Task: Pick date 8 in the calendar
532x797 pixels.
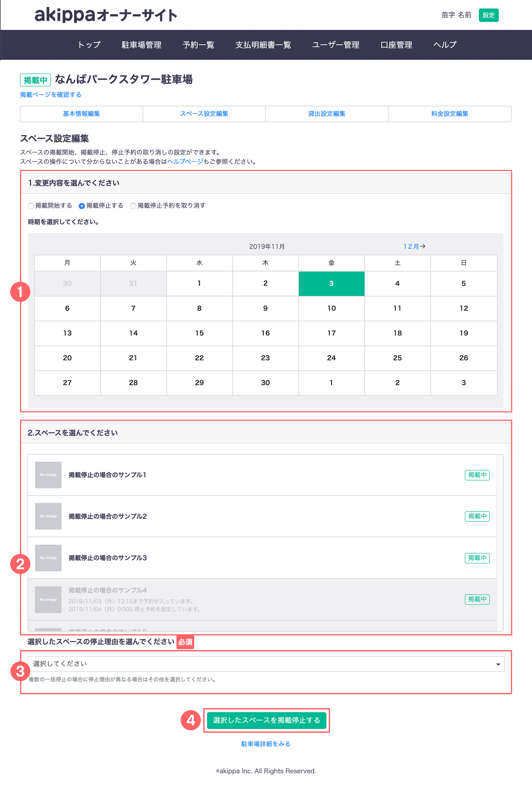Action: (199, 308)
